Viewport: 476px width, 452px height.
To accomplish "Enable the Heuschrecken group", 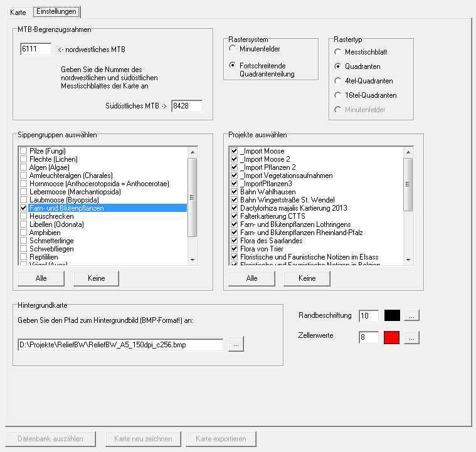I will coord(23,216).
